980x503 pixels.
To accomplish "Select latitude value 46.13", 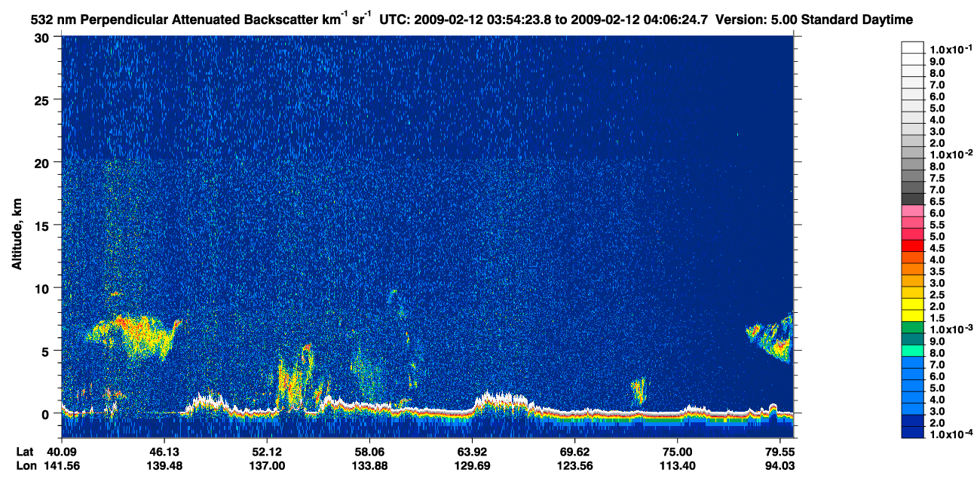I will point(164,451).
